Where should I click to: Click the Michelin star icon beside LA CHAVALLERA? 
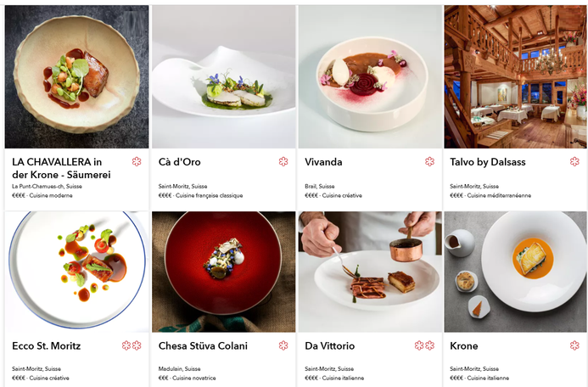pyautogui.click(x=137, y=161)
